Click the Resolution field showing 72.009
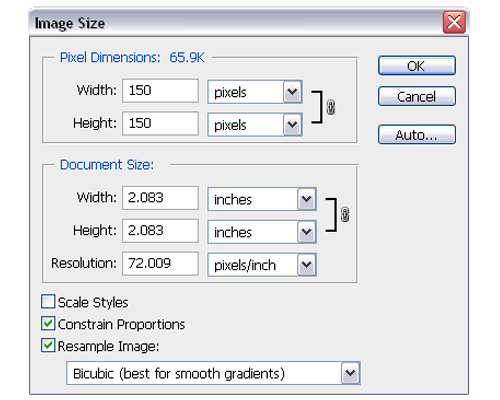This screenshot has width=500, height=400. (x=160, y=264)
